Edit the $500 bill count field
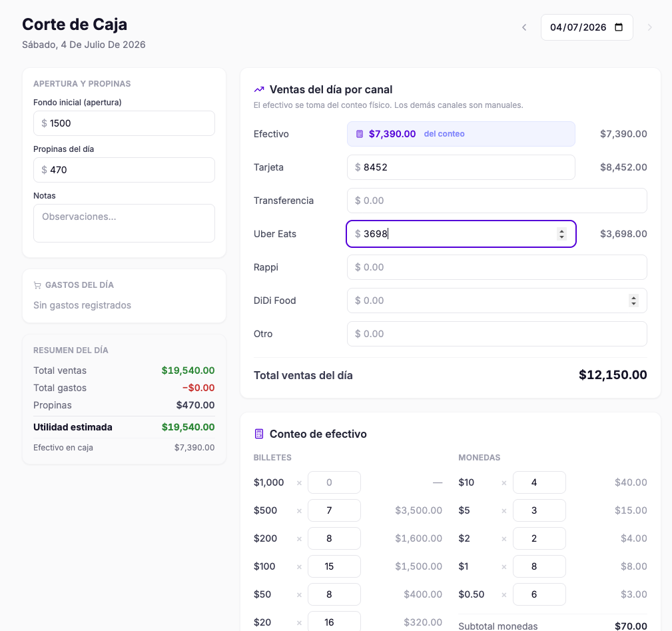 coord(334,510)
